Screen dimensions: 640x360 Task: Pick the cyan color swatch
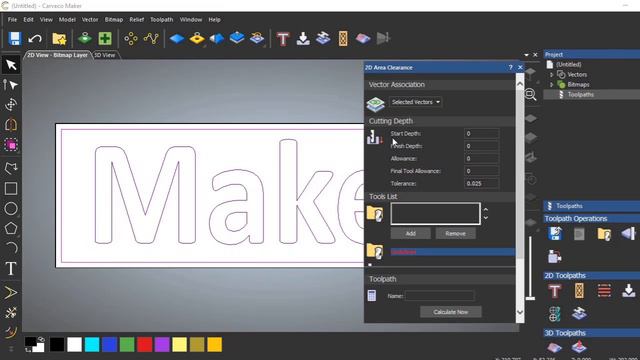(92, 344)
